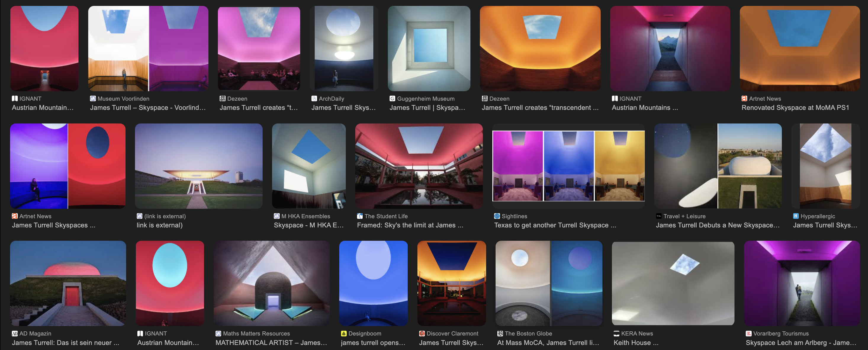Viewport: 868px width, 350px height.
Task: Open the Sightlines three-color skyspace collage thumbnail
Action: (568, 166)
